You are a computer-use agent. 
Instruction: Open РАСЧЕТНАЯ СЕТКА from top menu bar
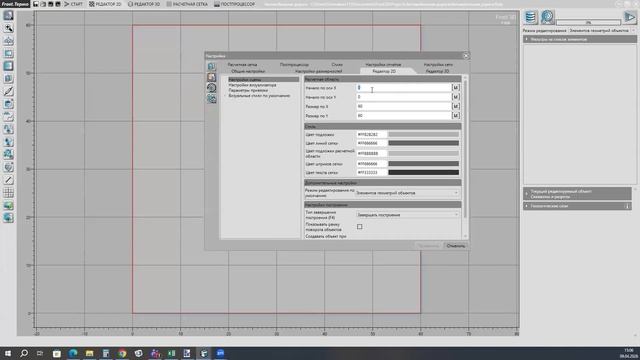tap(187, 4)
